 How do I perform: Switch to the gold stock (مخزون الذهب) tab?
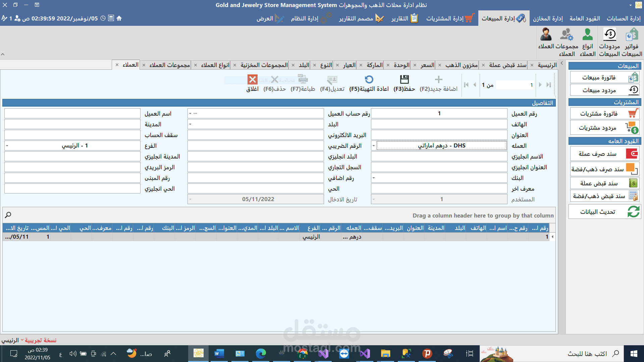[462, 65]
